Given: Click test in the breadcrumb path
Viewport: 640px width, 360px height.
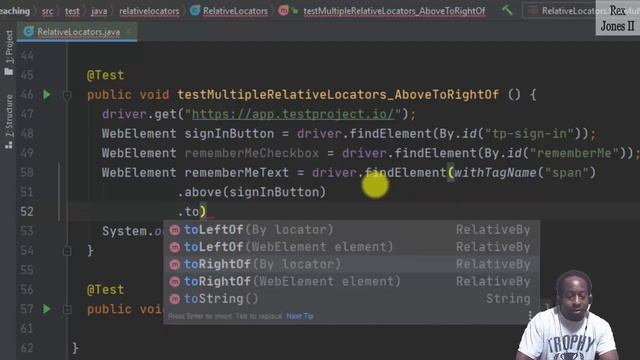Looking at the screenshot, I should (x=72, y=11).
